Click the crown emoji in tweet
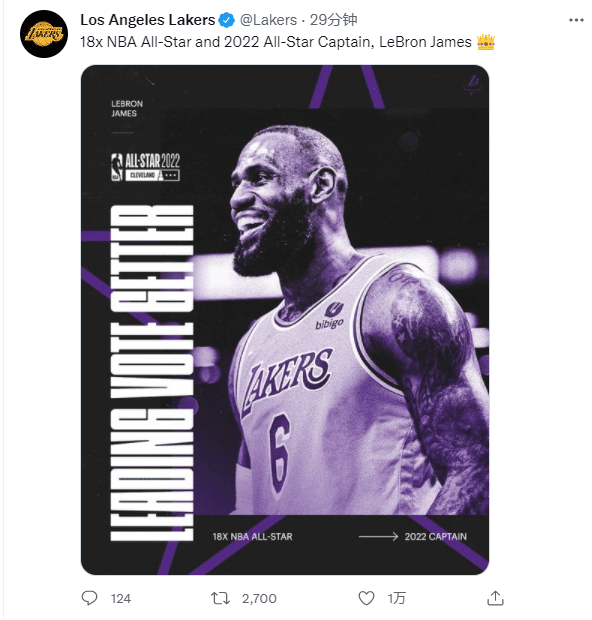Image resolution: width=592 pixels, height=620 pixels. click(x=486, y=42)
